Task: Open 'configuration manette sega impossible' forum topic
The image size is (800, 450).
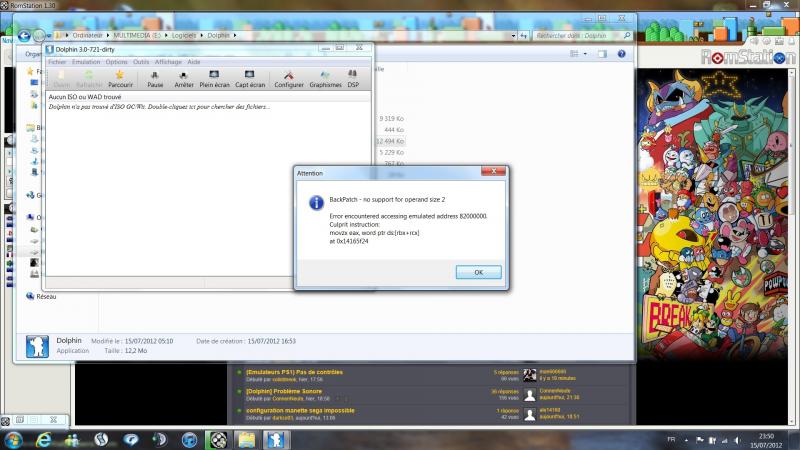Action: click(300, 410)
